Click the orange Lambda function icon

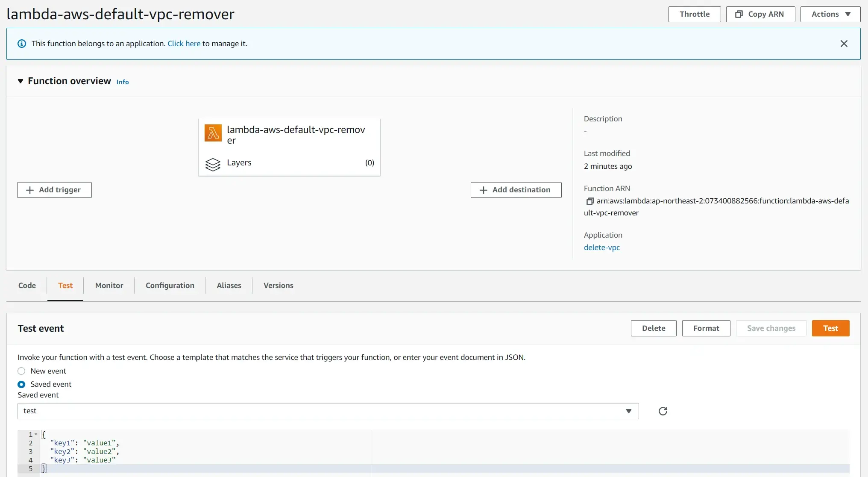click(x=213, y=133)
